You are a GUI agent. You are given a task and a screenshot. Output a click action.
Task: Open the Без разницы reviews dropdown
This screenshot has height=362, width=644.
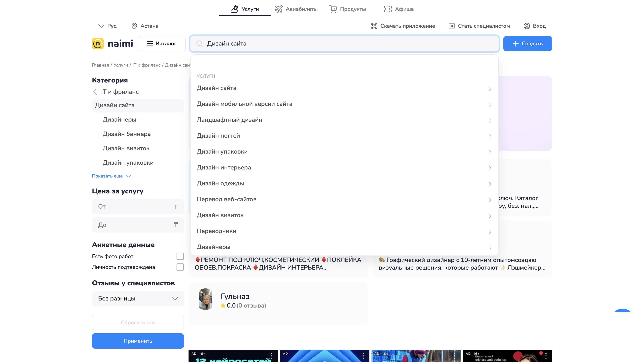point(138,298)
